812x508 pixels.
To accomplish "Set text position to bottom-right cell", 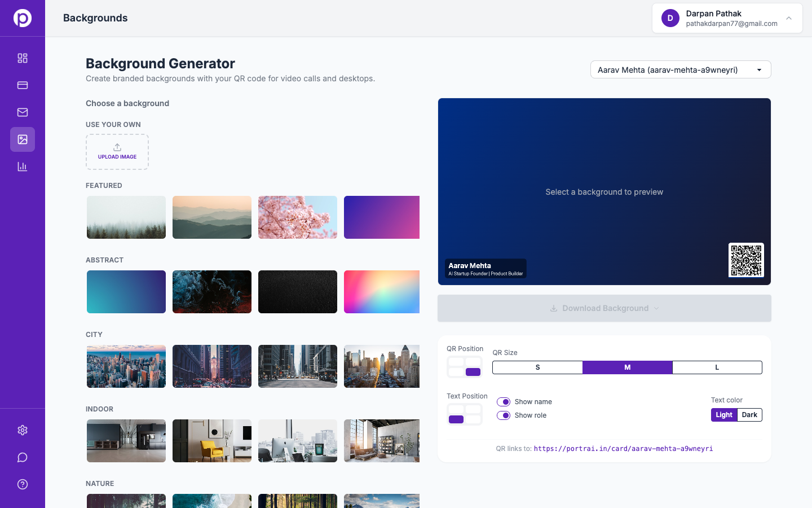I will [x=473, y=419].
